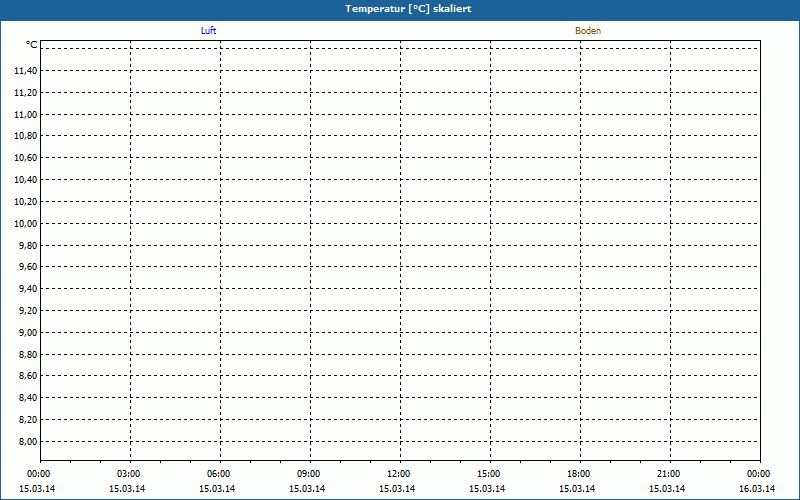The height and width of the screenshot is (500, 800).
Task: Click the °C unit label
Action: pos(32,45)
